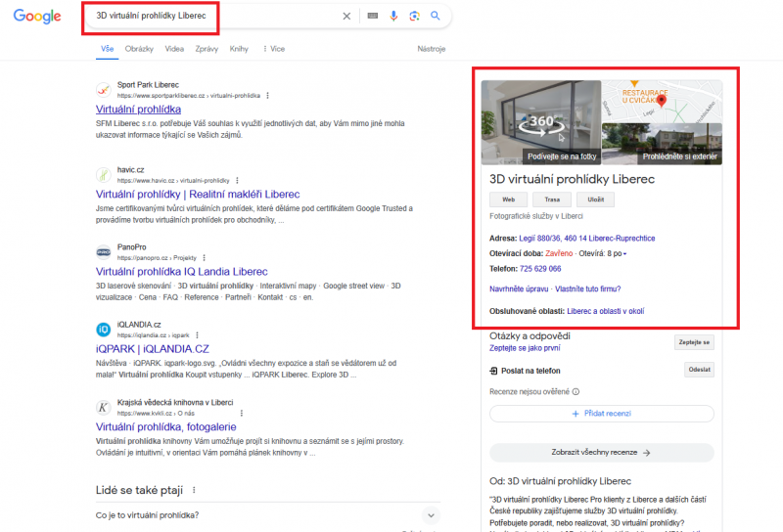Click the Otázky a odpovědi heading
Viewport: 783px width, 532px height.
pyautogui.click(x=530, y=335)
